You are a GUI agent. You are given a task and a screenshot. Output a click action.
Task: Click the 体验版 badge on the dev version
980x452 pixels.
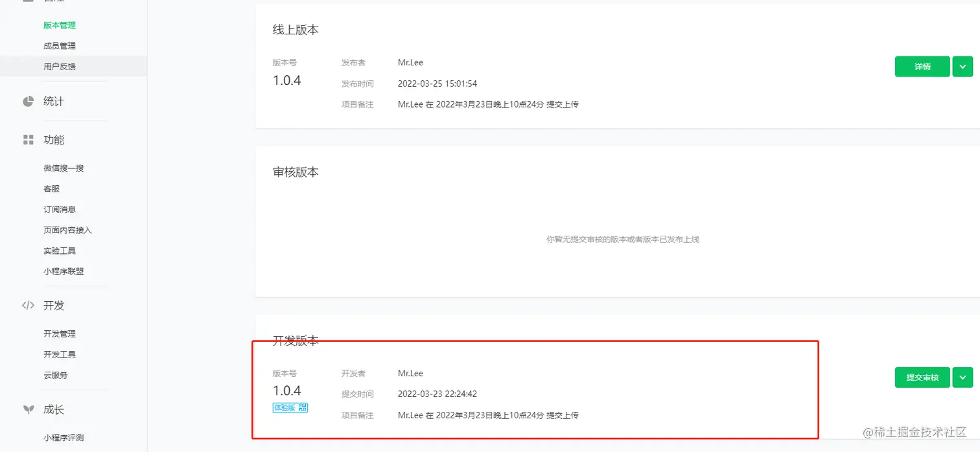tap(286, 407)
